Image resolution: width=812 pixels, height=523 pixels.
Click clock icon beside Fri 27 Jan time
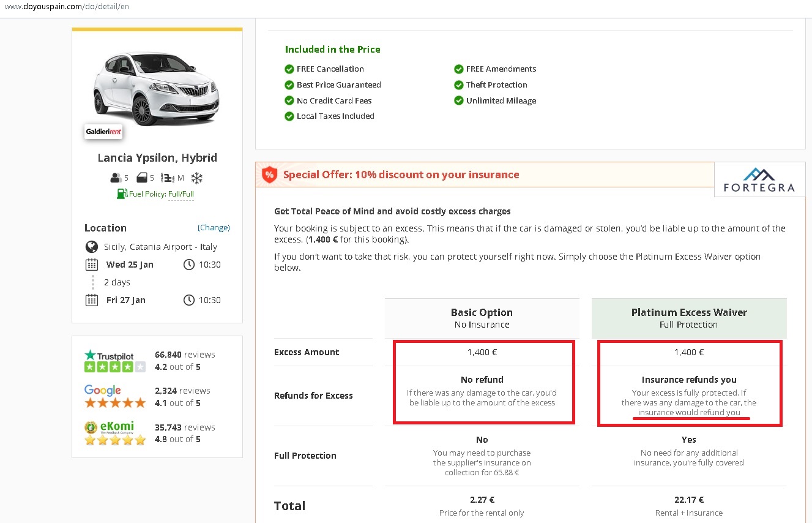coord(189,300)
